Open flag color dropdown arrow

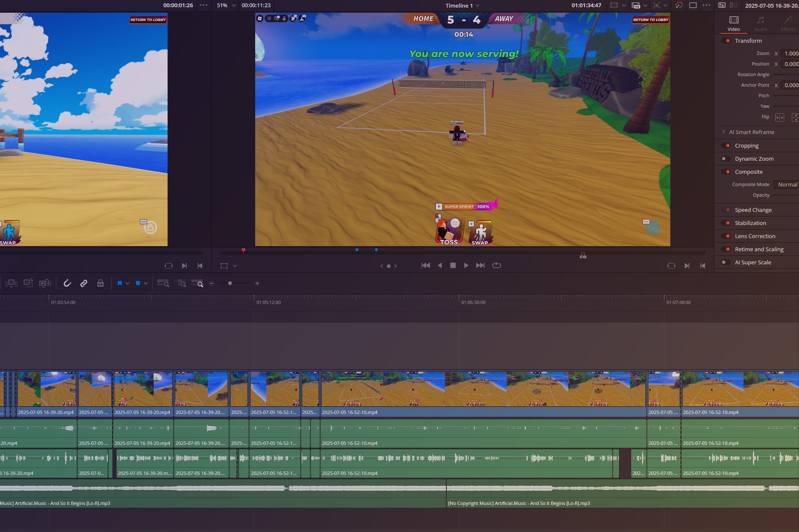coord(127,283)
